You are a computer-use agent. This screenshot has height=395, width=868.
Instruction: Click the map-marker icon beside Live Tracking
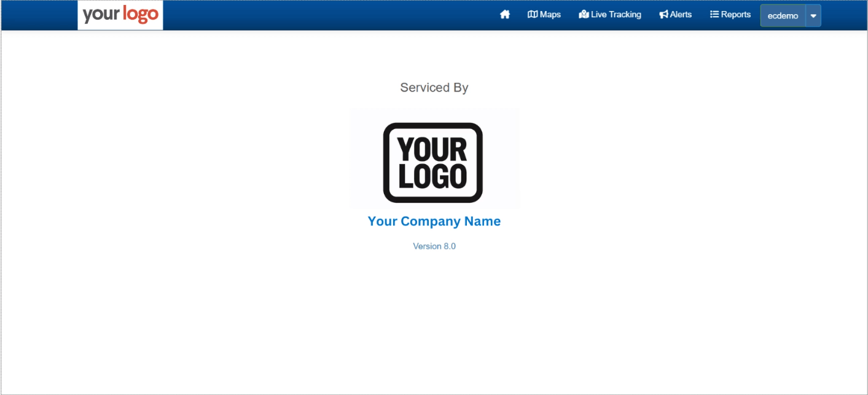(x=584, y=15)
